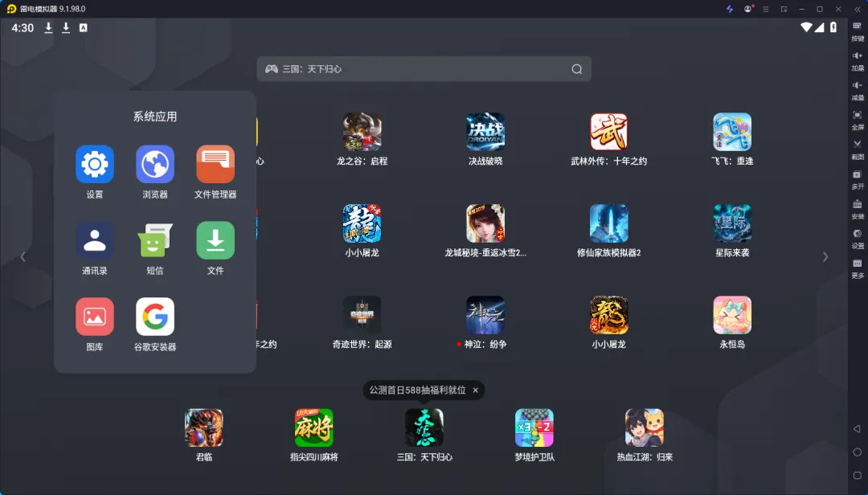
Task: Tap Android home circle button
Action: tap(858, 452)
